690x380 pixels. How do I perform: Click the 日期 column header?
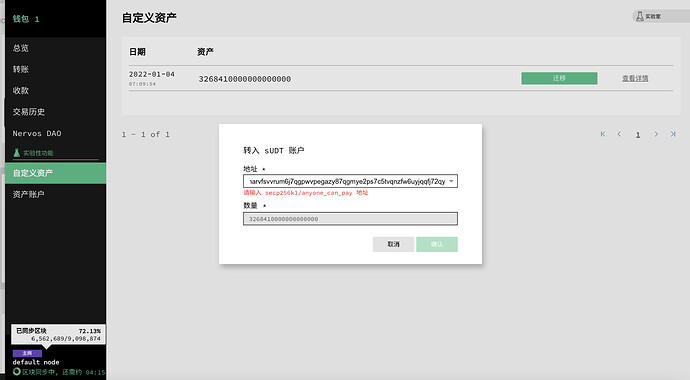coord(137,52)
